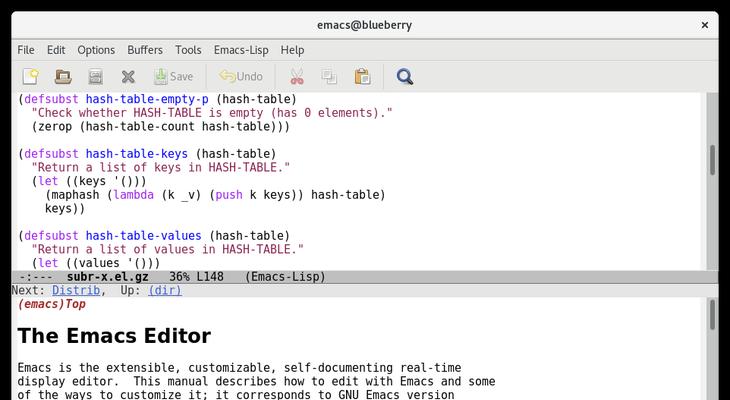The width and height of the screenshot is (730, 400).
Task: Kill buffer with the X toolbar icon
Action: coord(128,76)
